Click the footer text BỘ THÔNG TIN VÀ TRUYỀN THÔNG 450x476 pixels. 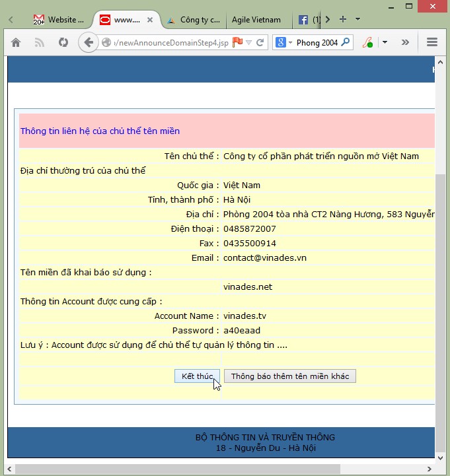click(265, 438)
